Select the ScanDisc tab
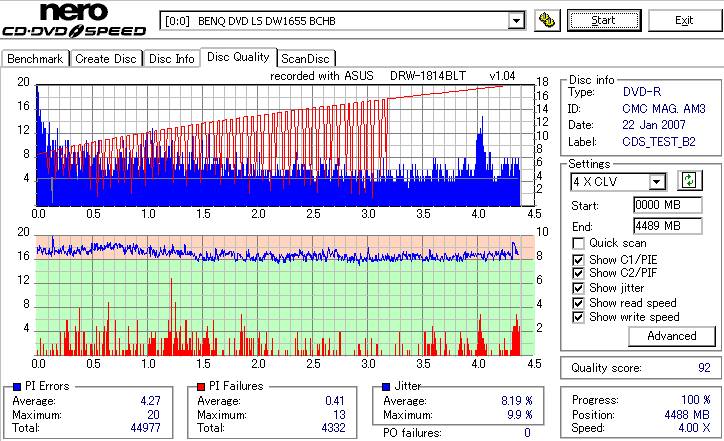Screen dimensions: 724x441 (305, 59)
